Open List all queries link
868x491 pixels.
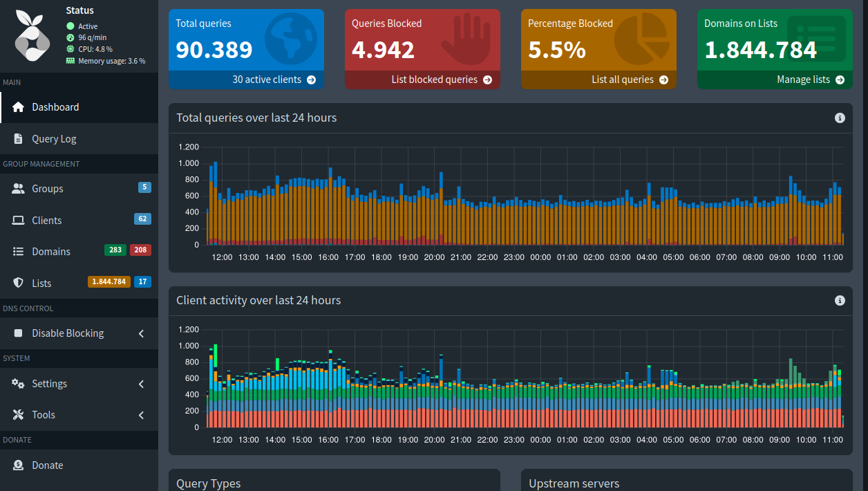623,80
